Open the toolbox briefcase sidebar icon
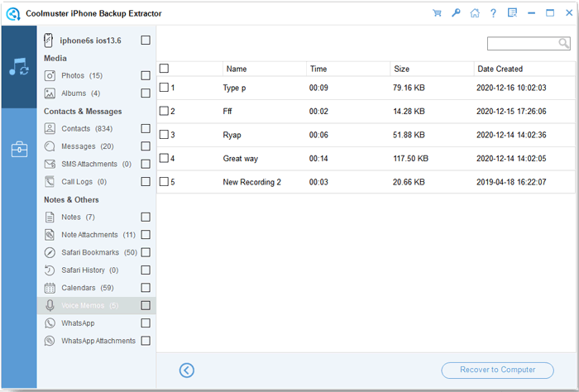 (19, 150)
